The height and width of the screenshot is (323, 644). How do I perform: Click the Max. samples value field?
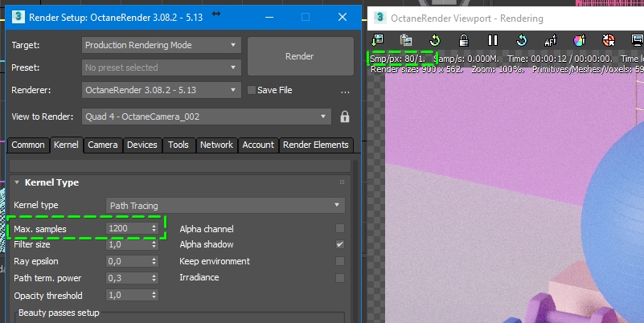(x=128, y=228)
